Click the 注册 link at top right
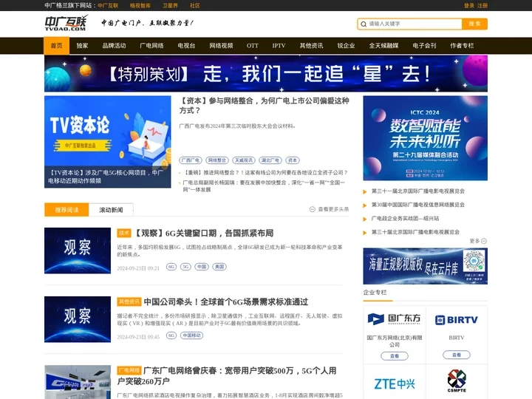 (x=482, y=5)
